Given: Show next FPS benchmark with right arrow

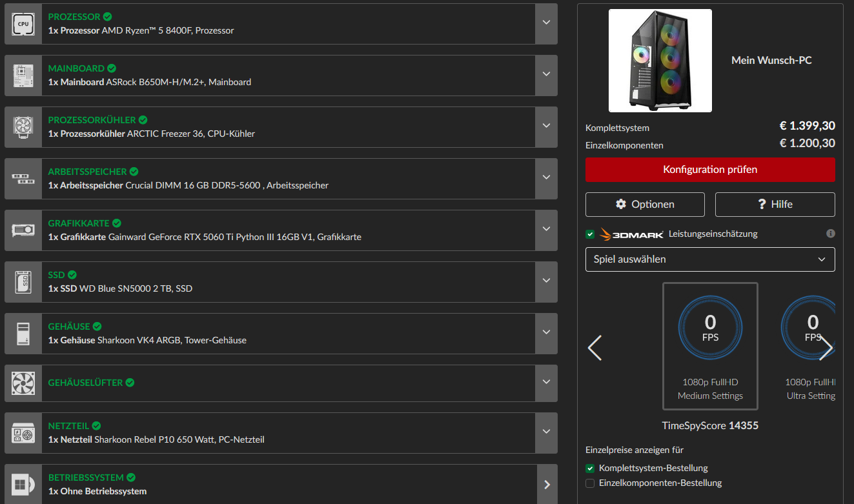Looking at the screenshot, I should click(x=826, y=348).
